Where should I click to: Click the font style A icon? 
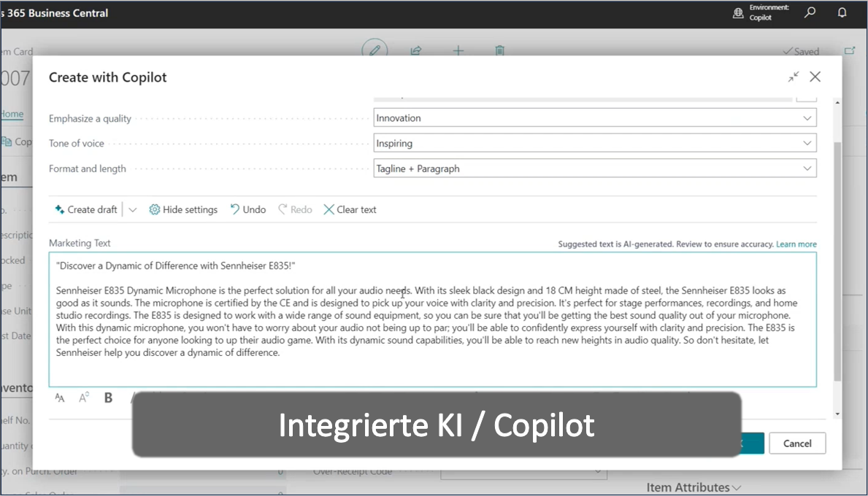[84, 398]
